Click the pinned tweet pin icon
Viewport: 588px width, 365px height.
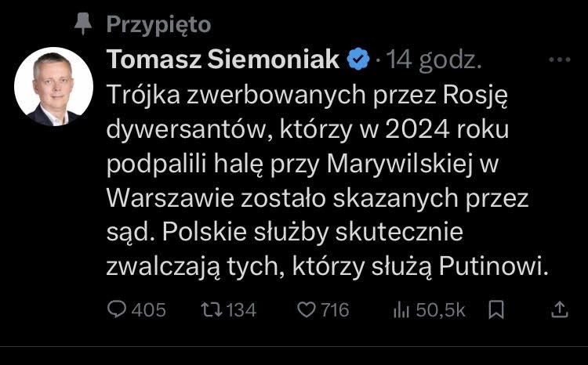click(82, 24)
